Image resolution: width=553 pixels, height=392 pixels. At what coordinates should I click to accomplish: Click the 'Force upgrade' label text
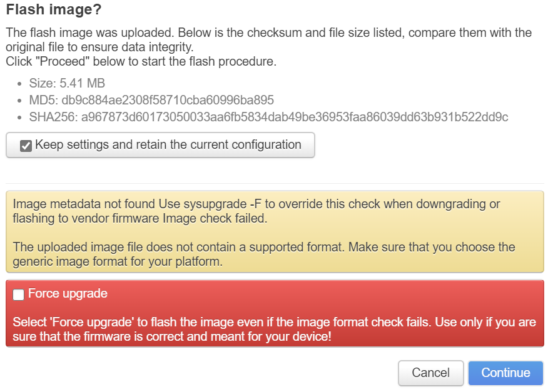pos(68,294)
